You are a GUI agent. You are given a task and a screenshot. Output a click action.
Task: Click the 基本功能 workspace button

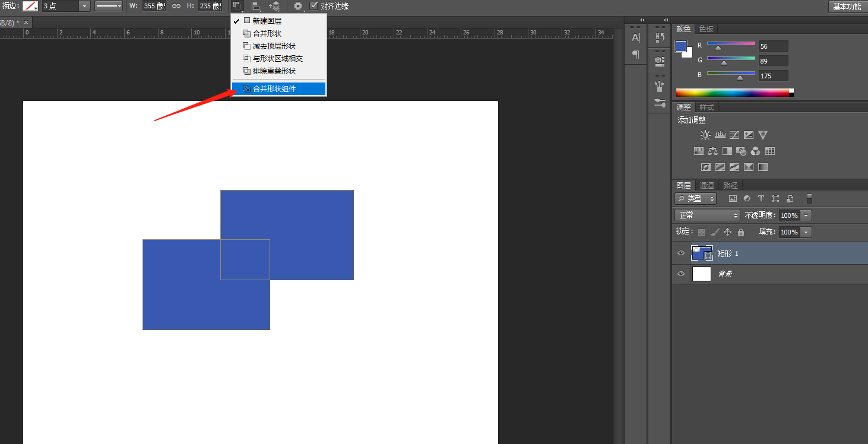[847, 7]
